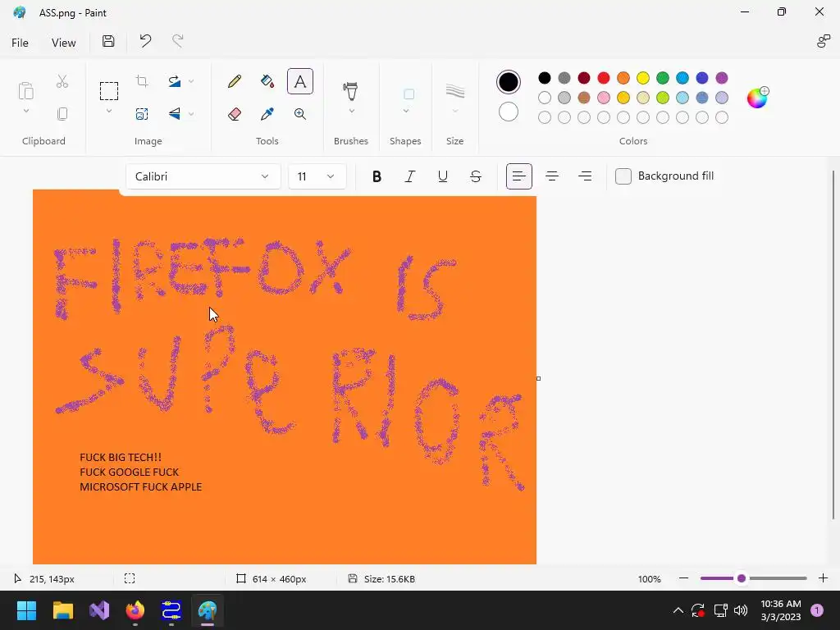
Task: Click the Brushes tool icon
Action: [351, 90]
